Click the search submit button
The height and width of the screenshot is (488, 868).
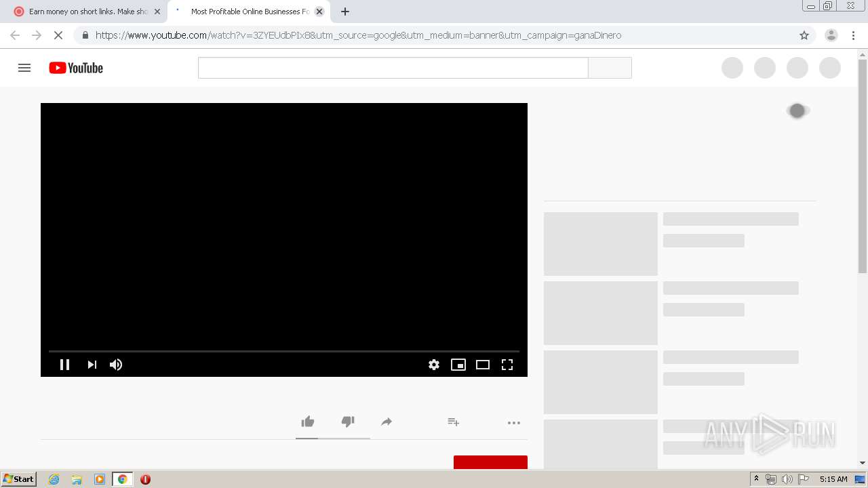pyautogui.click(x=610, y=68)
